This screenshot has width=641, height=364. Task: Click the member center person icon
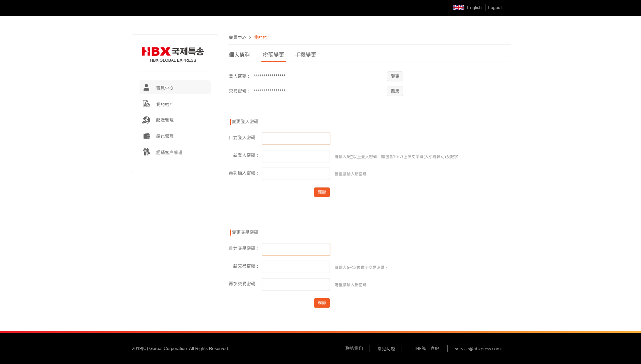click(x=146, y=87)
